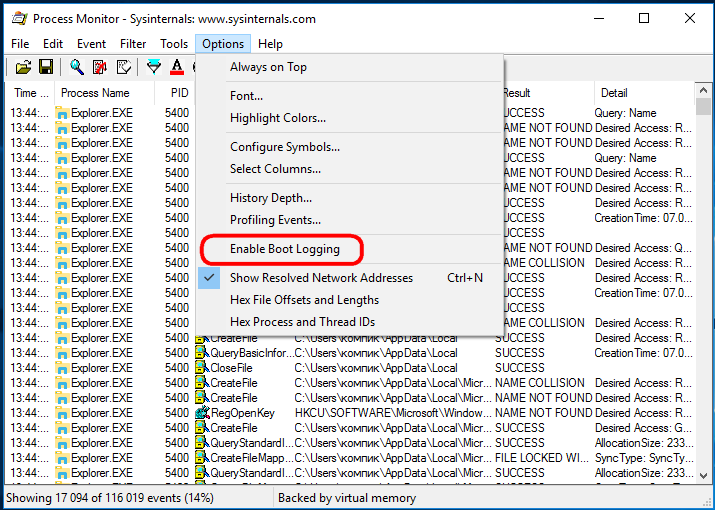Click the Clear display eraser icon
This screenshot has width=715, height=510.
[x=123, y=67]
